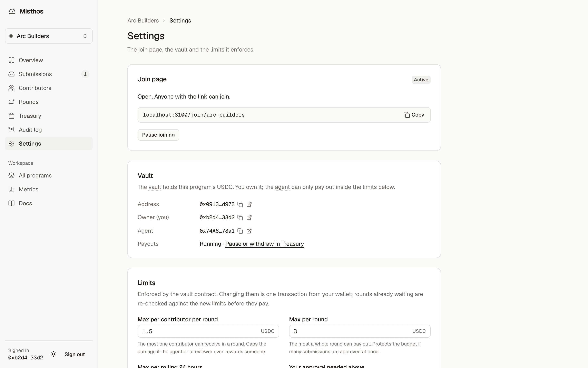588x368 pixels.
Task: Click the Overview grid icon
Action: pos(11,60)
